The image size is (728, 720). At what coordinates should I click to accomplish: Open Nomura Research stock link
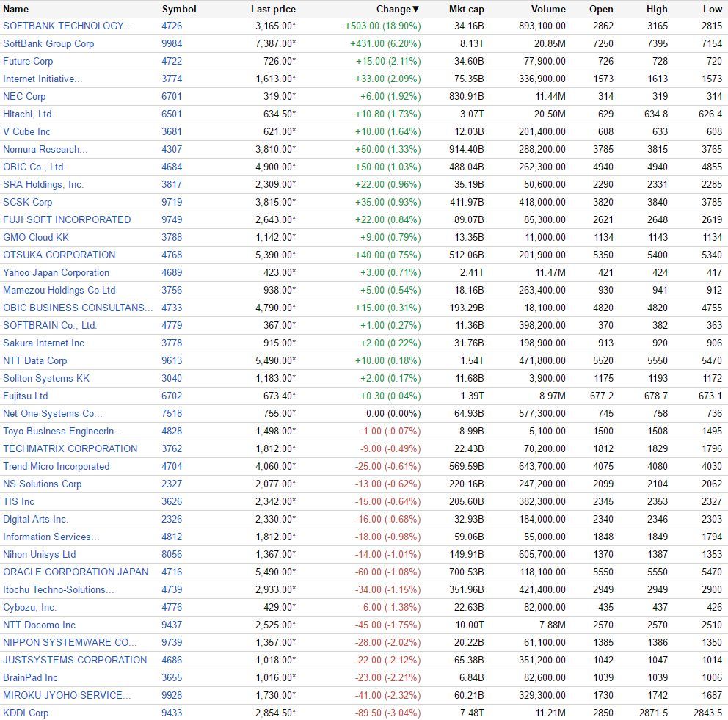(x=45, y=150)
